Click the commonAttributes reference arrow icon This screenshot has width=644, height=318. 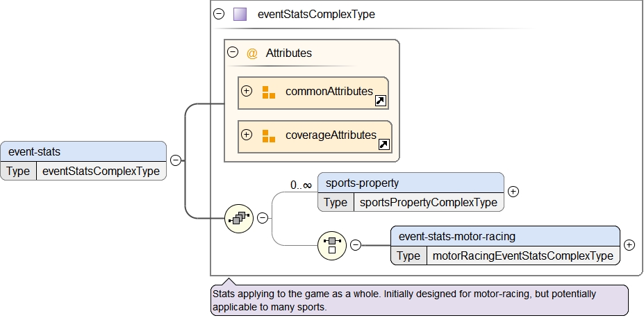pos(380,101)
